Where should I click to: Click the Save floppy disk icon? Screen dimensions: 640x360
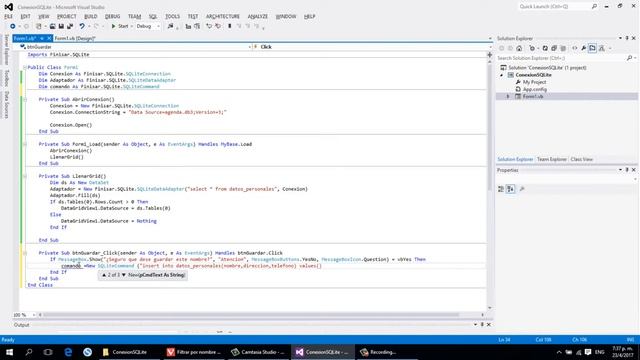(61, 26)
